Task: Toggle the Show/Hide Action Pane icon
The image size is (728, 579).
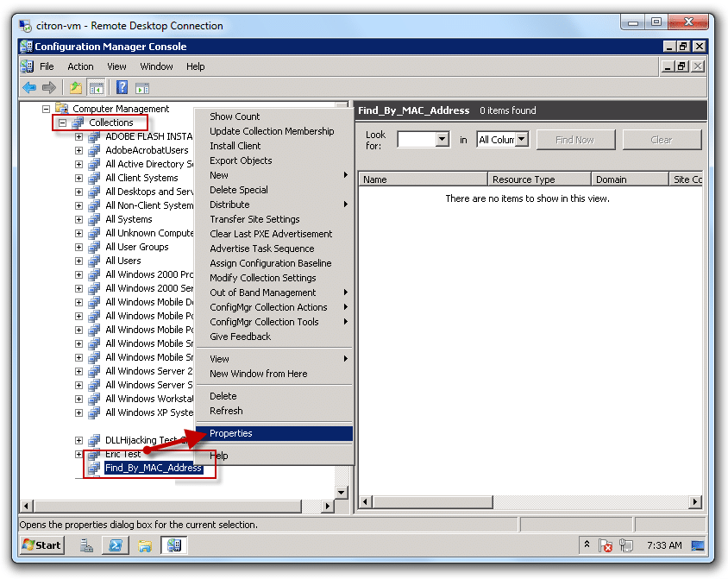Action: pos(142,87)
